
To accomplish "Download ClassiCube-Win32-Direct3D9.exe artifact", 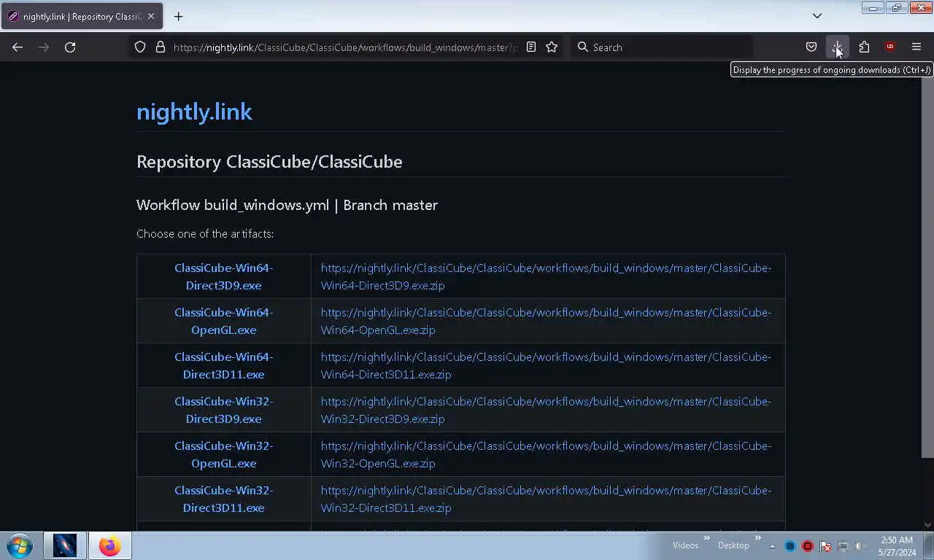I will point(223,410).
